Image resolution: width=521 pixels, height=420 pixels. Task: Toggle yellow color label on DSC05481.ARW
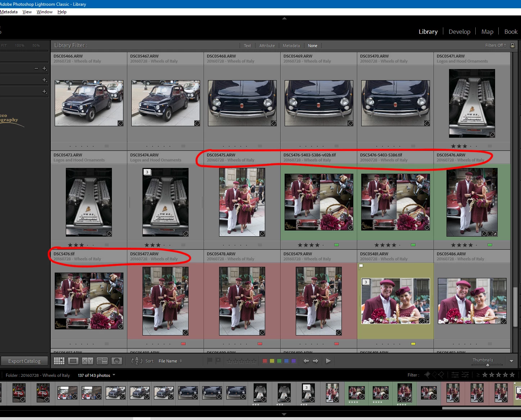413,344
